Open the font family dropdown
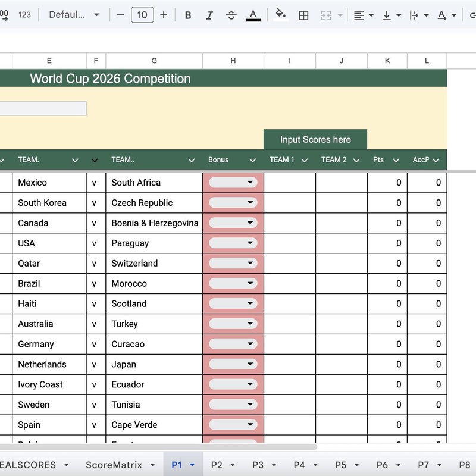The height and width of the screenshot is (476, 476). 74,14
